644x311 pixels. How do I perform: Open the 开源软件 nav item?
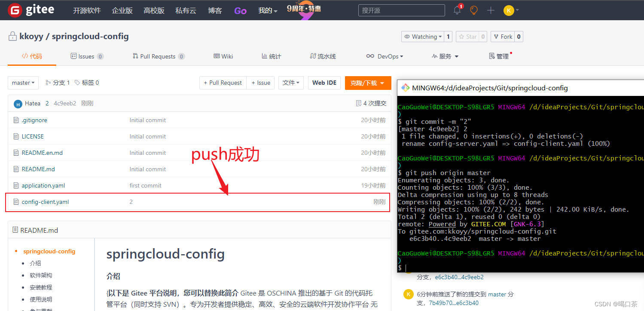(x=87, y=11)
